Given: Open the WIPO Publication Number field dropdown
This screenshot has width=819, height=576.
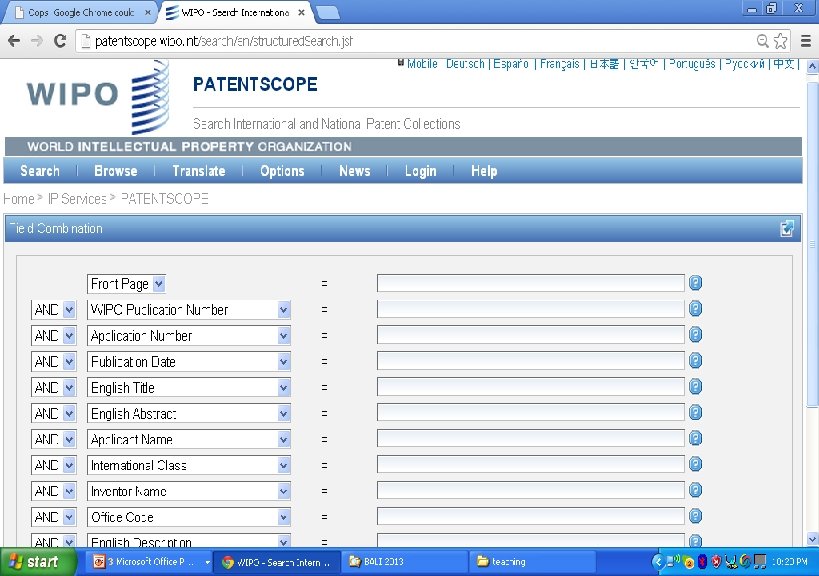Looking at the screenshot, I should [189, 310].
